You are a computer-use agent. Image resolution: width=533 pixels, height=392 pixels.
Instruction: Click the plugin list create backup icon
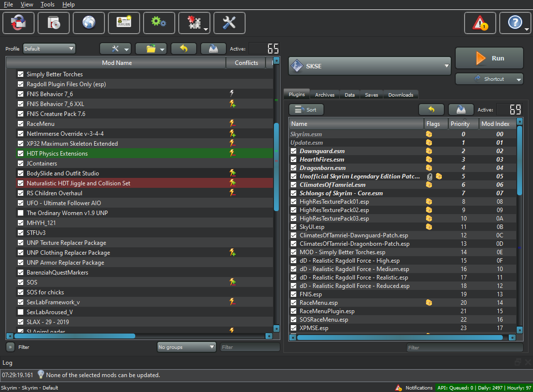[461, 110]
